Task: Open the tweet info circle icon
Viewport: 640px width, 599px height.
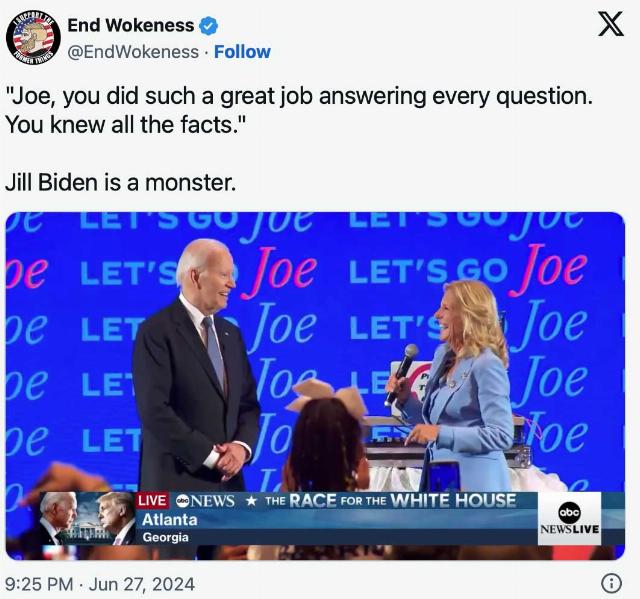Action: point(611,583)
